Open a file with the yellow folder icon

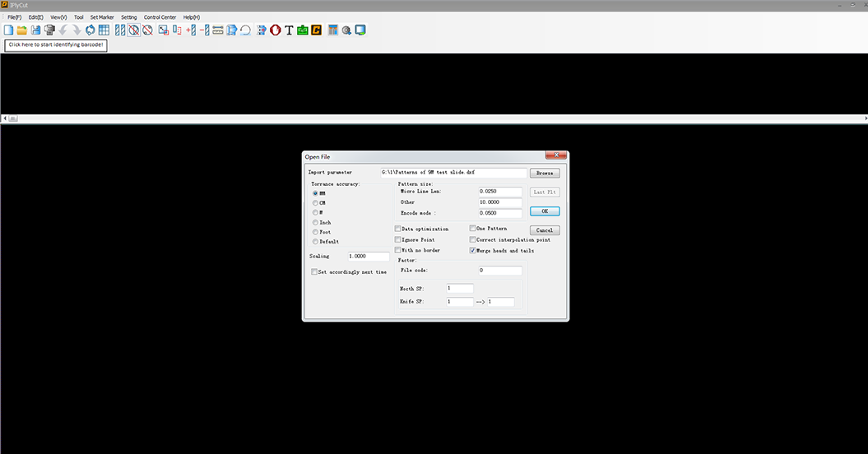point(22,30)
